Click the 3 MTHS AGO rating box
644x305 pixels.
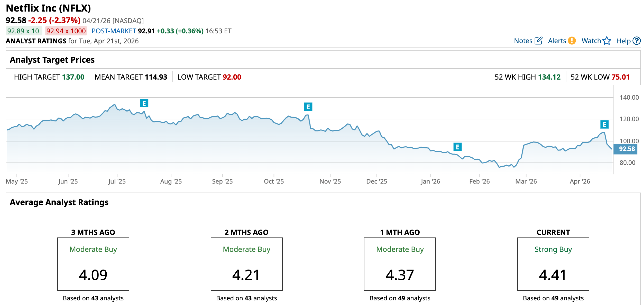coord(93,264)
